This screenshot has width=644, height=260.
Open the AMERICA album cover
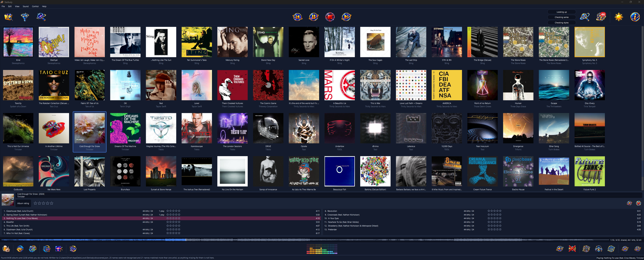447,85
